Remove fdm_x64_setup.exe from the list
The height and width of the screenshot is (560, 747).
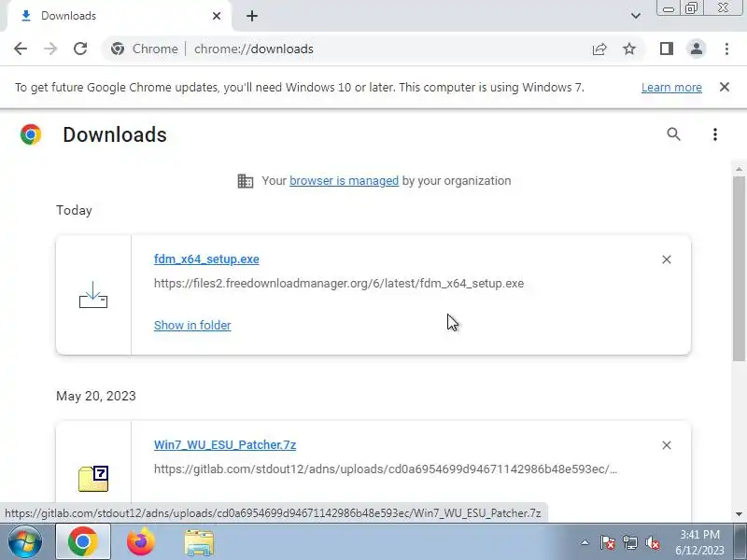(x=667, y=259)
